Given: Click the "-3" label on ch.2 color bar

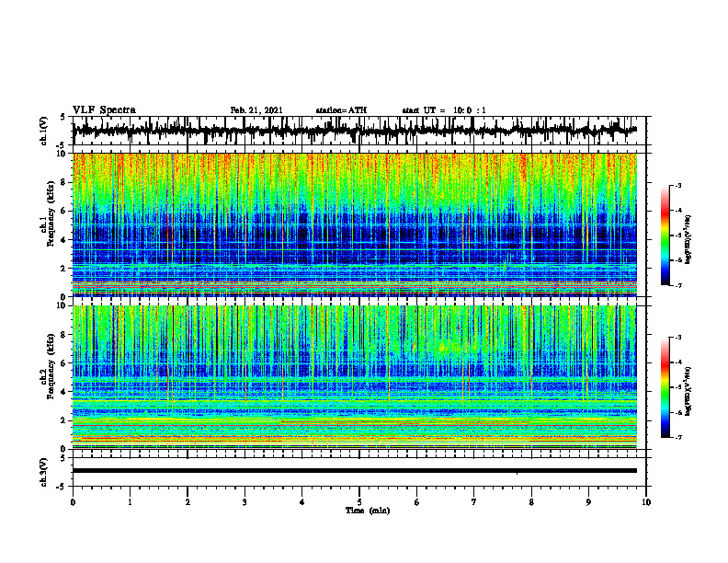Looking at the screenshot, I should pos(677,338).
